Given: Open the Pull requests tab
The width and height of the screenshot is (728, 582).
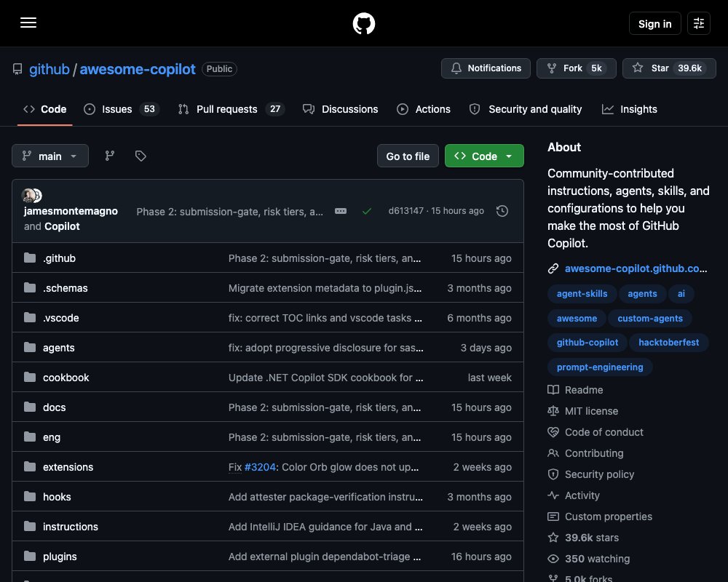Looking at the screenshot, I should point(231,109).
